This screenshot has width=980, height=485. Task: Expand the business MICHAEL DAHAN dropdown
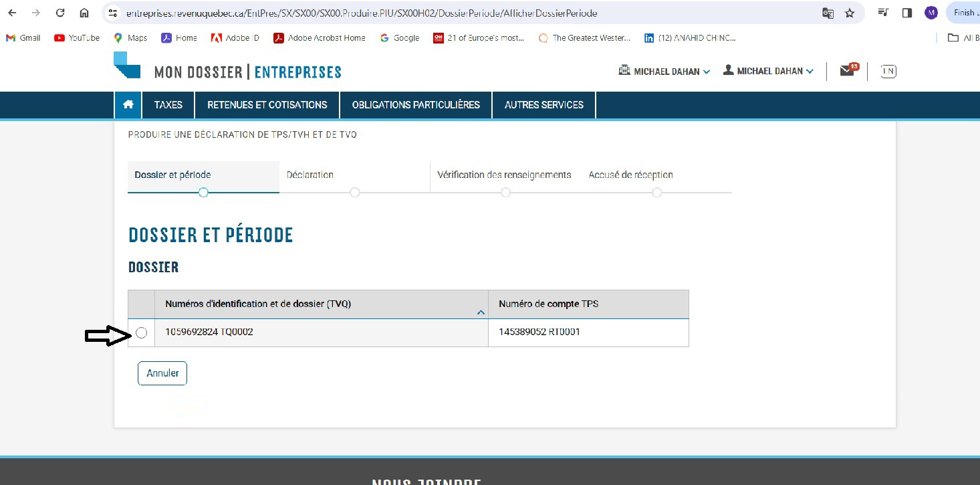point(664,71)
